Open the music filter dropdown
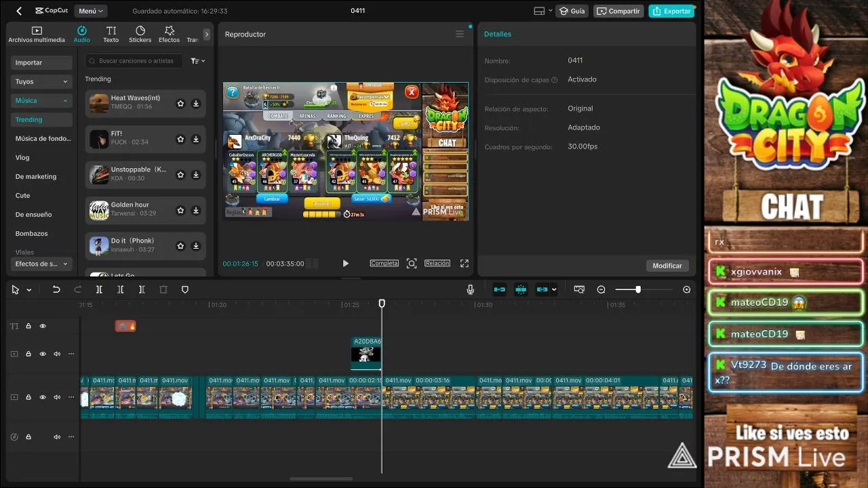This screenshot has height=488, width=868. pyautogui.click(x=197, y=61)
